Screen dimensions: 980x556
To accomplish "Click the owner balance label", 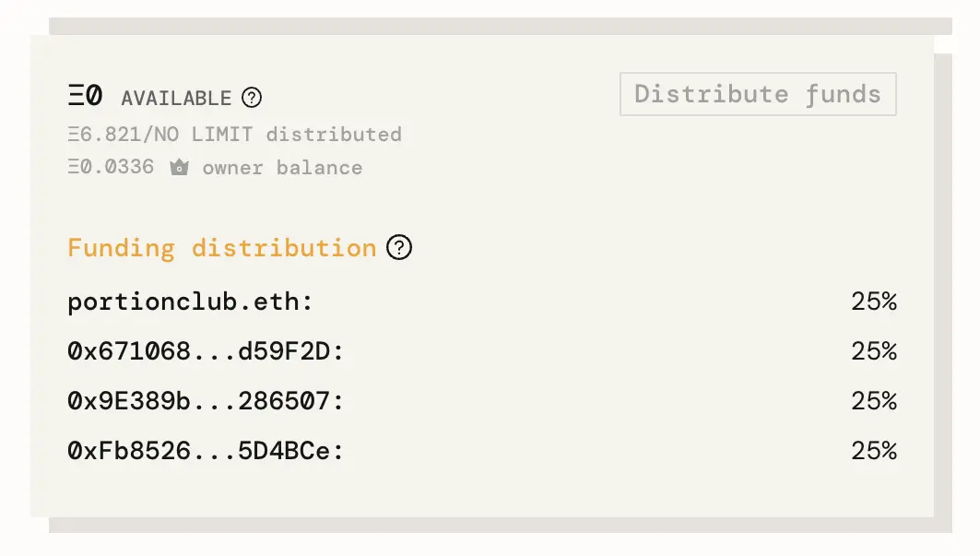I will click(282, 168).
